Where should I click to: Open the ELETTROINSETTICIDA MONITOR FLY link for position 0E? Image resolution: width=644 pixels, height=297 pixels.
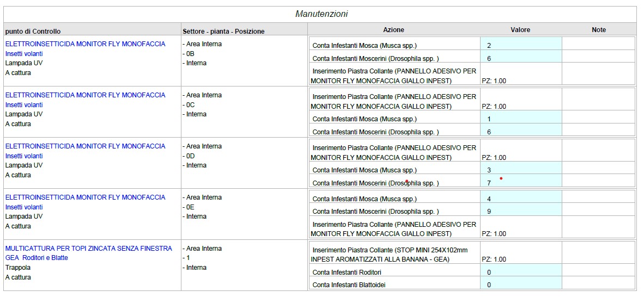tap(85, 197)
